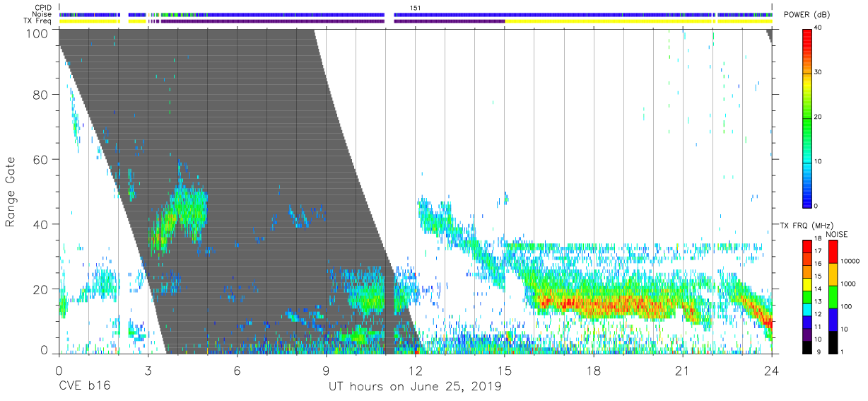Click the y-axis tick label '60'

[42, 160]
